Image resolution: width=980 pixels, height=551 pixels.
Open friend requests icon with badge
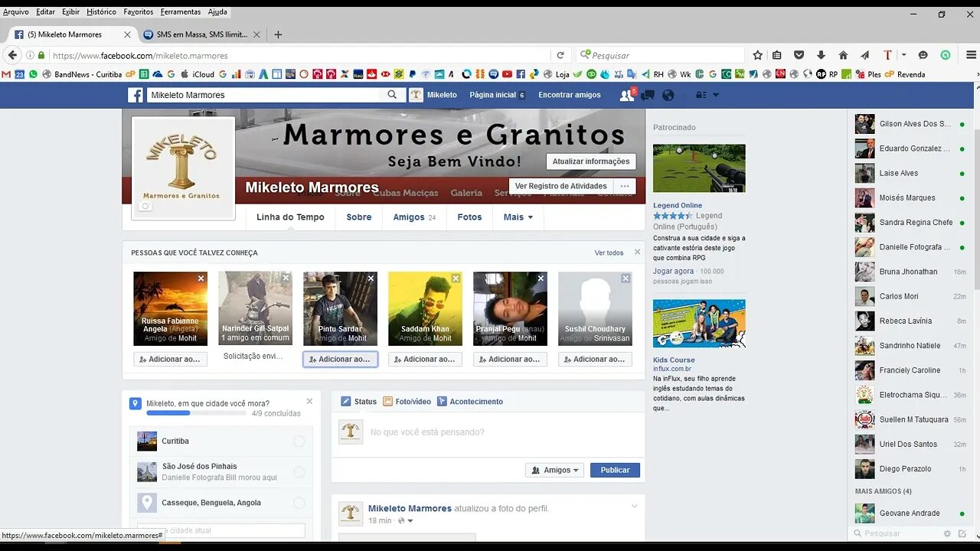[x=627, y=95]
